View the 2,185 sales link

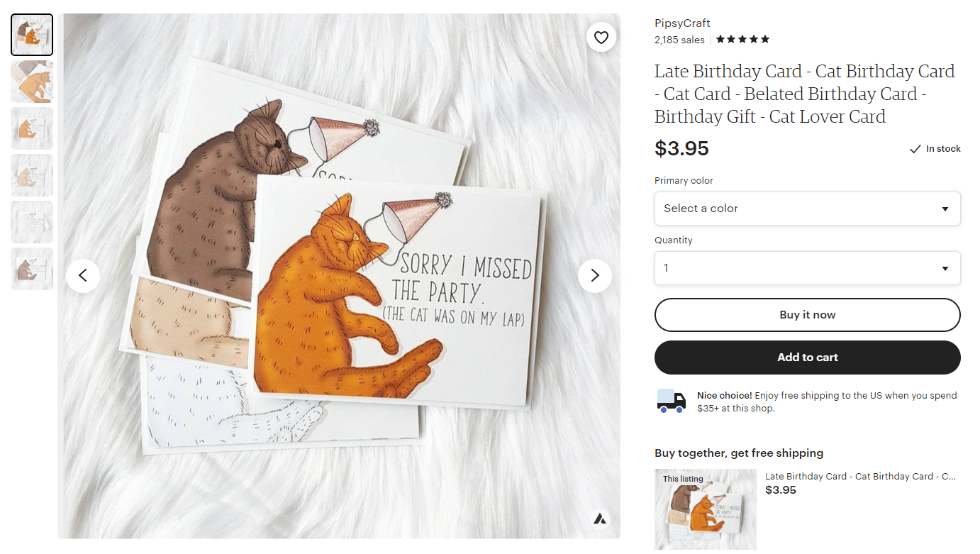(679, 39)
